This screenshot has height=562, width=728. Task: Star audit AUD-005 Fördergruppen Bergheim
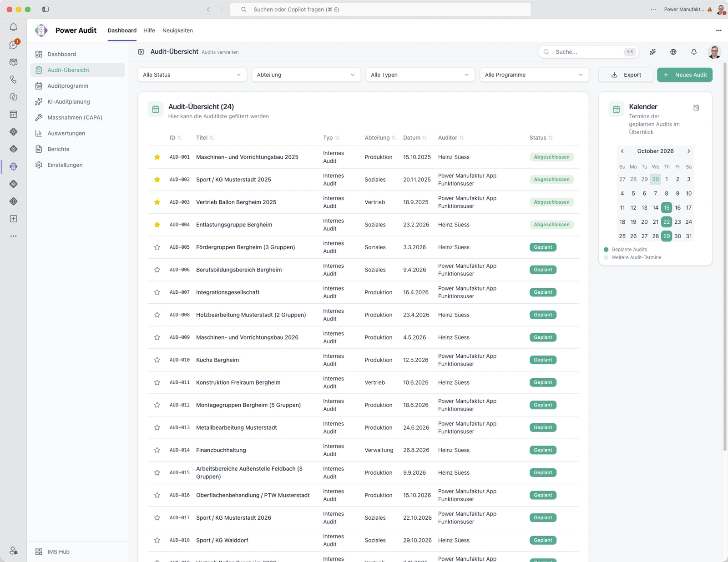coord(157,247)
